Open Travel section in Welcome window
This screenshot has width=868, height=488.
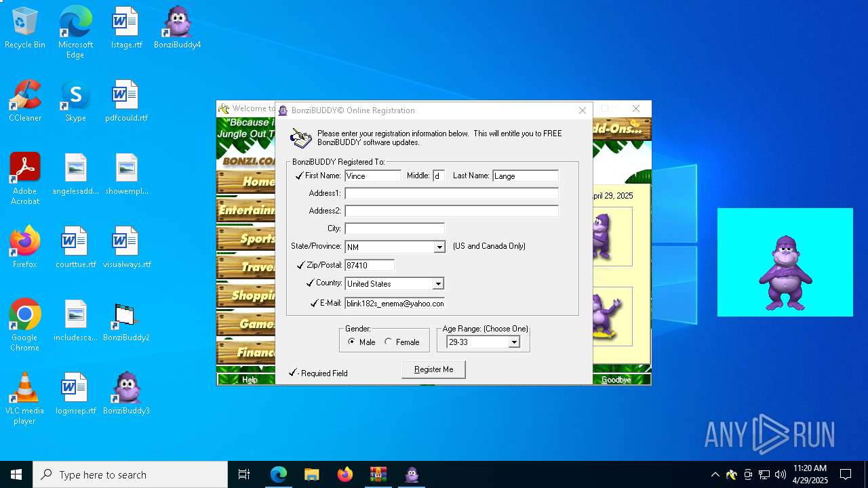pos(245,267)
